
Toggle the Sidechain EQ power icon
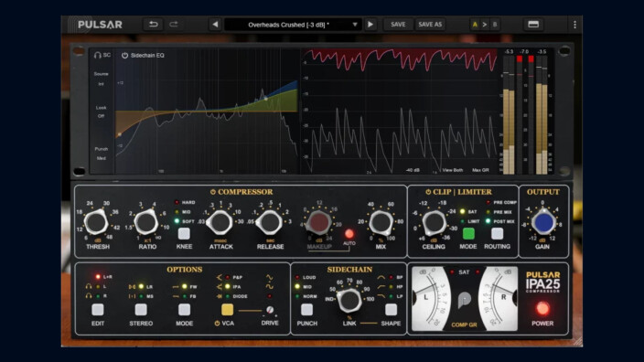coord(124,56)
